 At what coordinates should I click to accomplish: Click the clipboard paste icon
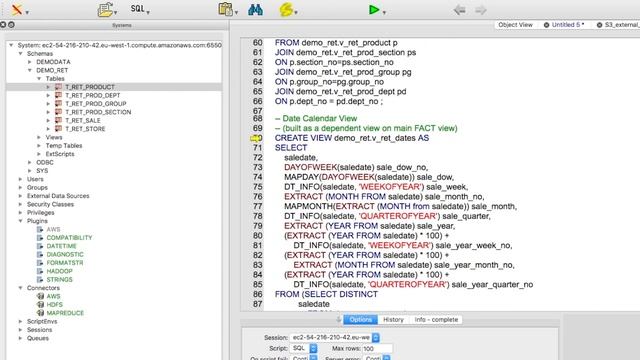point(225,9)
